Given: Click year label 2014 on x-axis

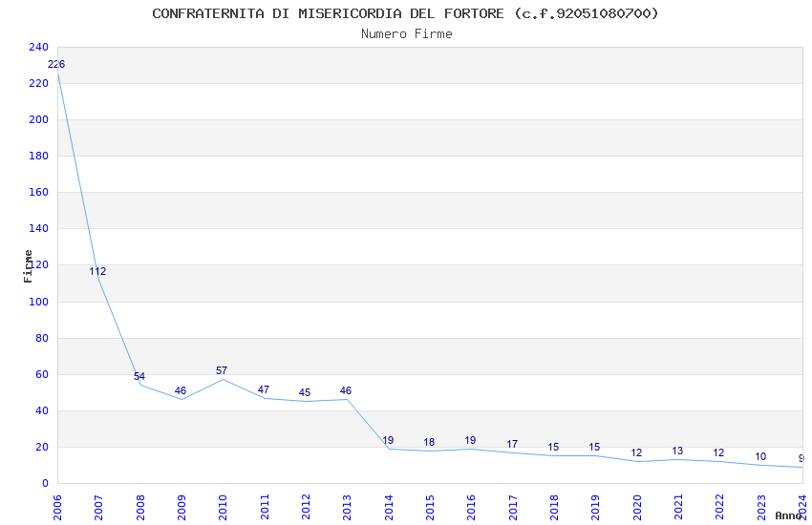Looking at the screenshot, I should (x=389, y=507).
